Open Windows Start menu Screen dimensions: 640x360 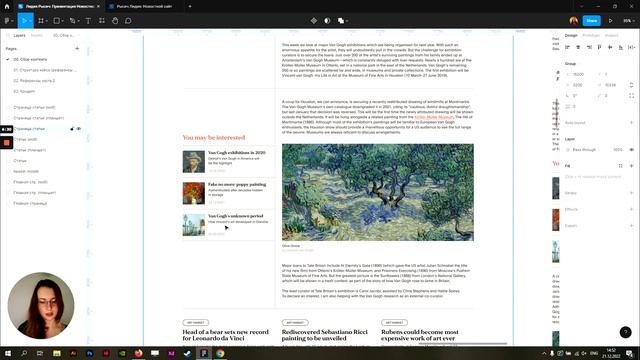(x=8, y=353)
